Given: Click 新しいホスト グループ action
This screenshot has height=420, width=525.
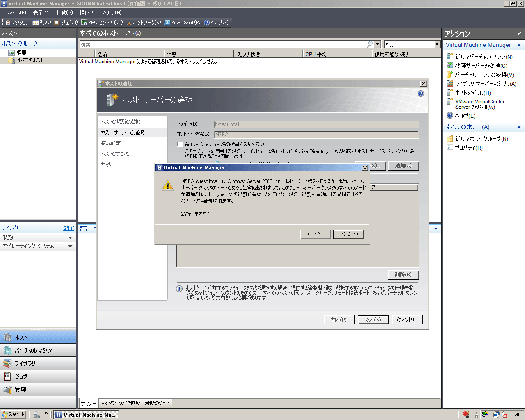Looking at the screenshot, I should (481, 139).
